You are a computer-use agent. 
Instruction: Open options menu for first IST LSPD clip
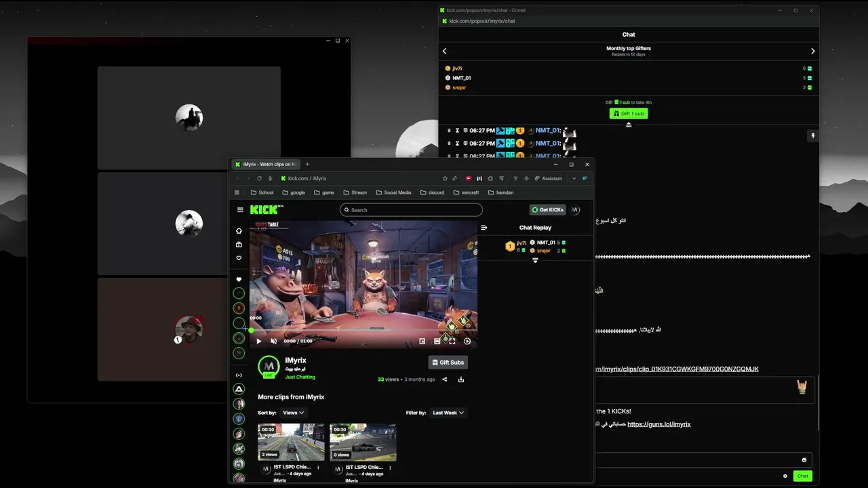click(x=318, y=468)
